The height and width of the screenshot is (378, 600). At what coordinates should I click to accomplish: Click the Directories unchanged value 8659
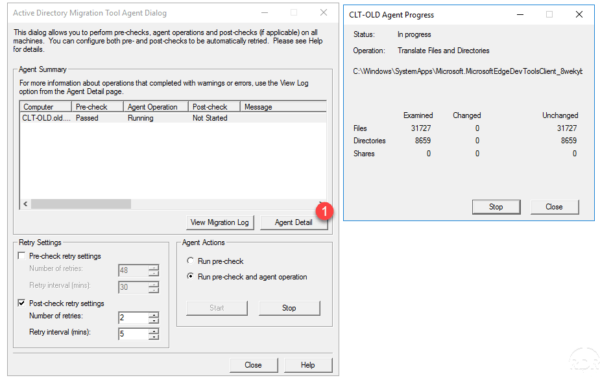coord(569,140)
